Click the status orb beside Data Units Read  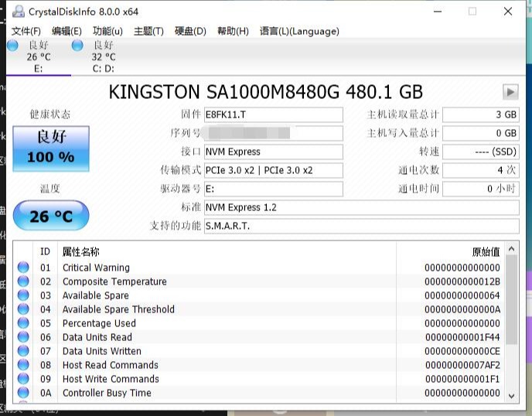23,337
